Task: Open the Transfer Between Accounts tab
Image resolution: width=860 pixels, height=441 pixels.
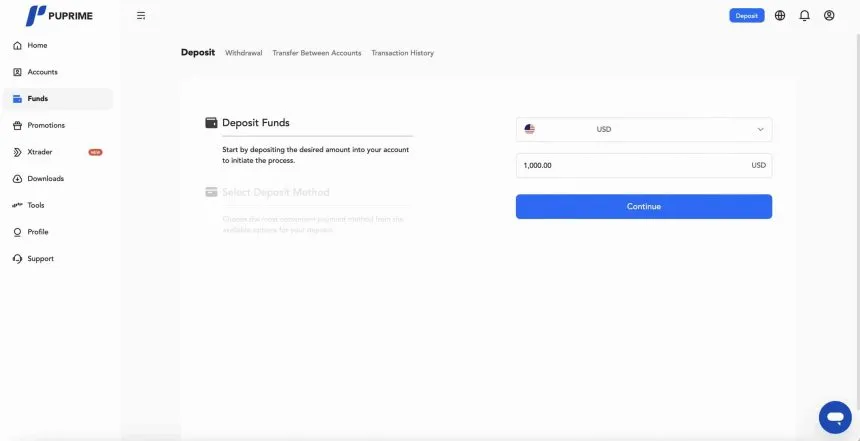Action: point(317,53)
